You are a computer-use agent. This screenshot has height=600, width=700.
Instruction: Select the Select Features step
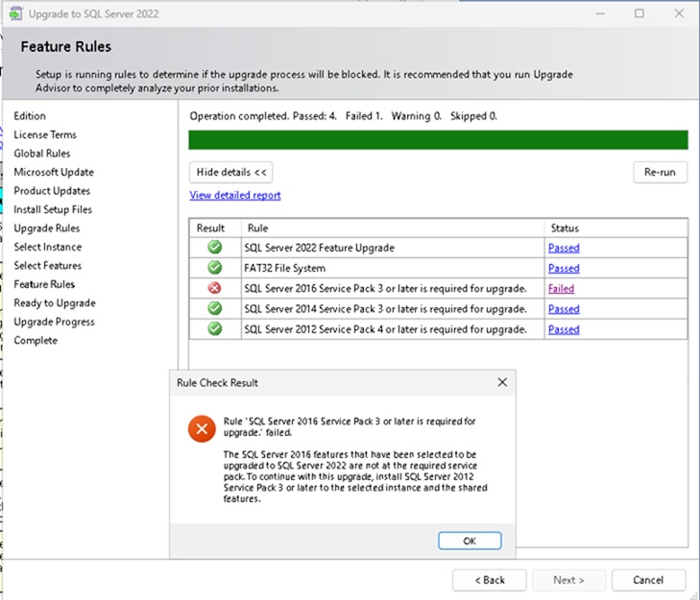[x=47, y=266]
